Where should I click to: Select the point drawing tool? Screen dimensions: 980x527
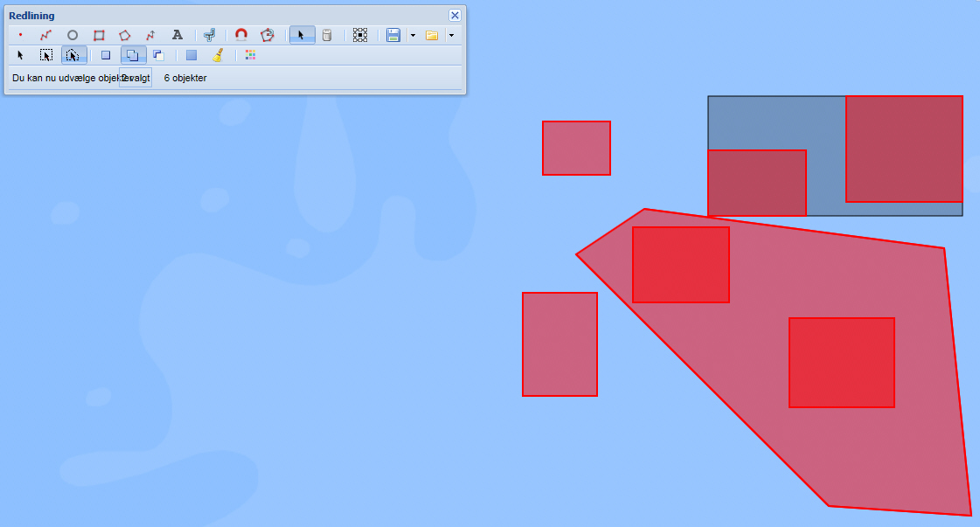[x=20, y=35]
